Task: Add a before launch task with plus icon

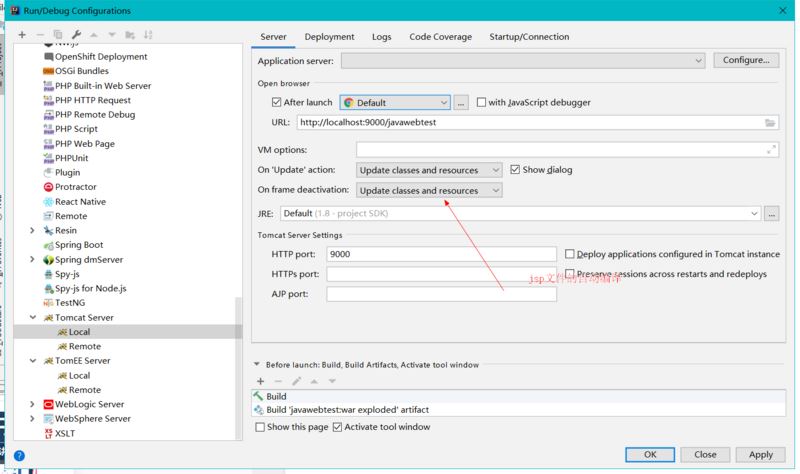Action: tap(261, 381)
